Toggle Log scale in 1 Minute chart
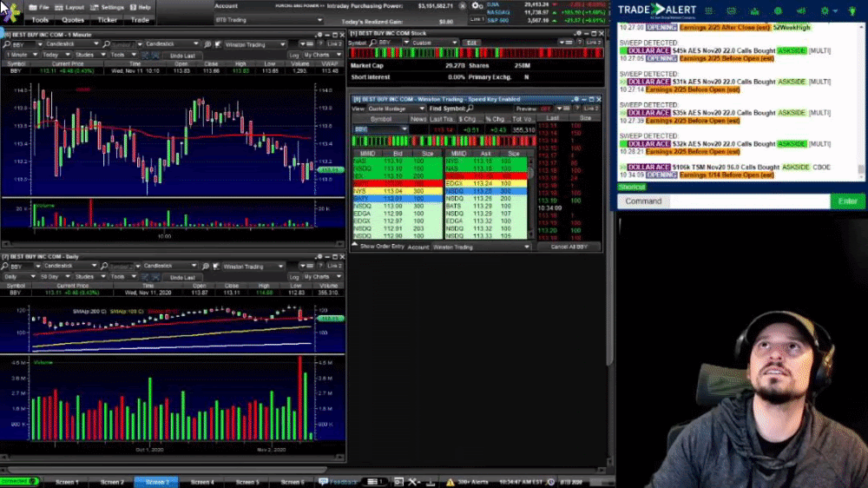Screen dimensions: 868x488 point(293,55)
